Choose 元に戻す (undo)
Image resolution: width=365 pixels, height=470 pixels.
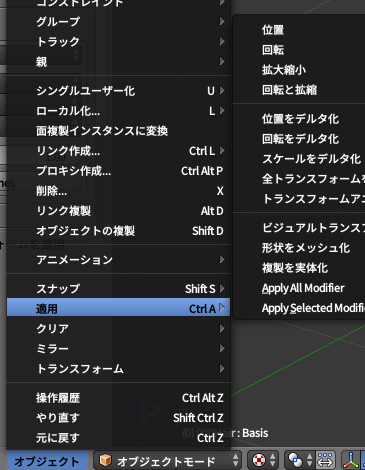coord(118,438)
